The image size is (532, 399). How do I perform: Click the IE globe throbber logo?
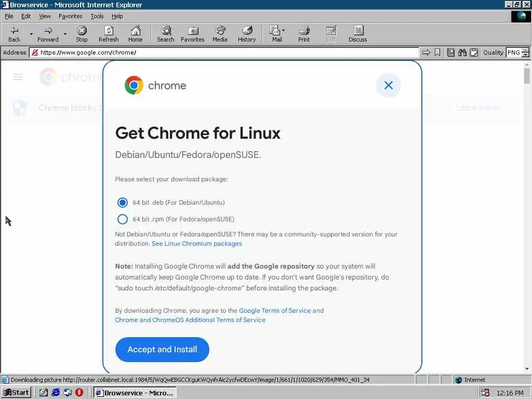point(521,16)
